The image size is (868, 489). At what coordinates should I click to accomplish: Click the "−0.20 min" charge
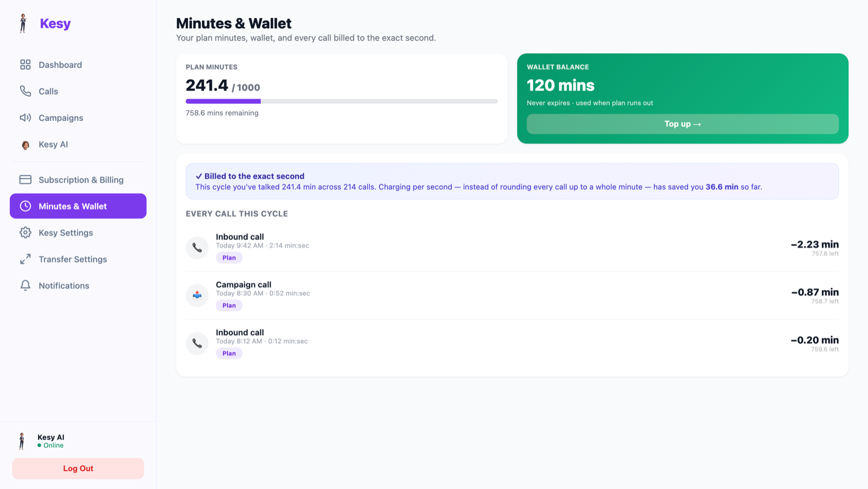click(x=815, y=340)
